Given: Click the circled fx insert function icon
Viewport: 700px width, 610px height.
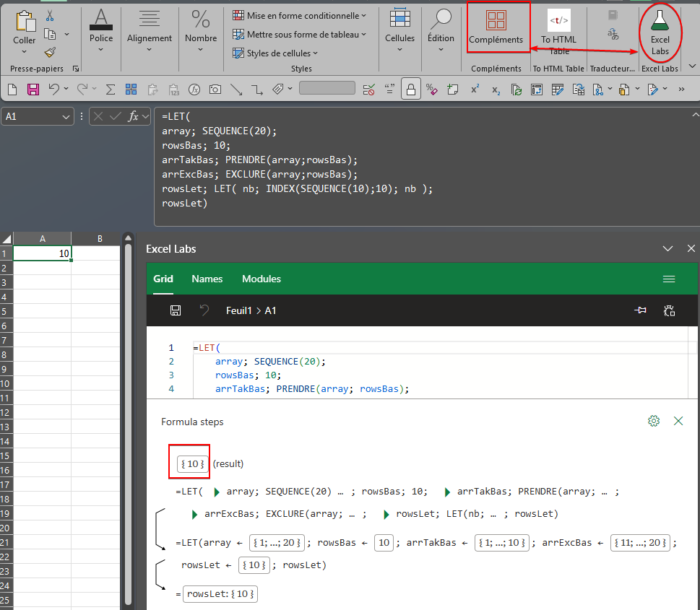Looking at the screenshot, I should tap(194, 90).
